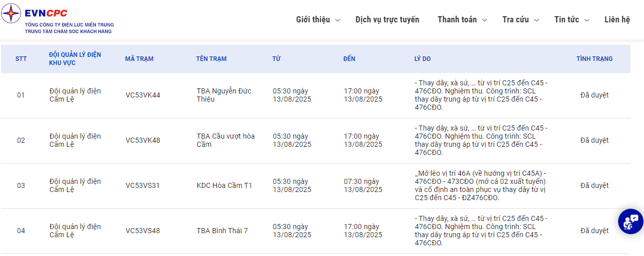Click the EVNCPC logo
Screen dimensions: 644x256
tap(57, 20)
